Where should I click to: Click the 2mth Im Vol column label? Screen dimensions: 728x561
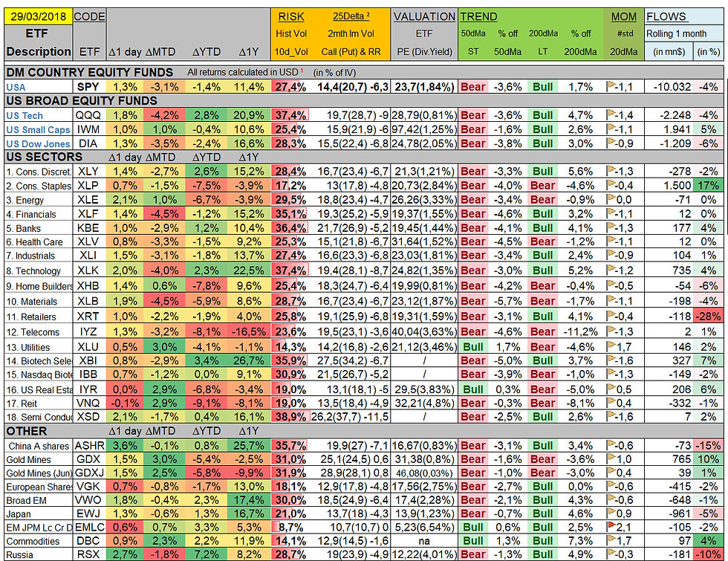pos(351,33)
